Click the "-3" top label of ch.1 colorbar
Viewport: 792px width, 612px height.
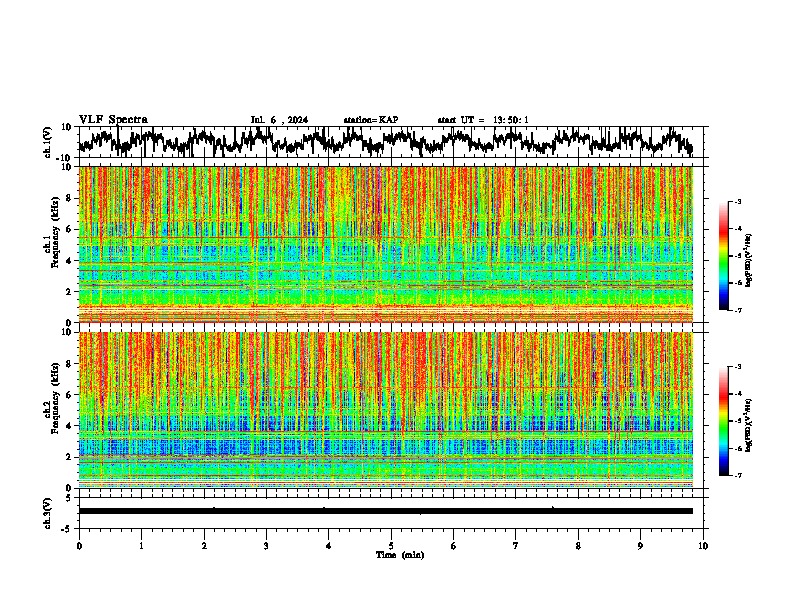pos(737,201)
